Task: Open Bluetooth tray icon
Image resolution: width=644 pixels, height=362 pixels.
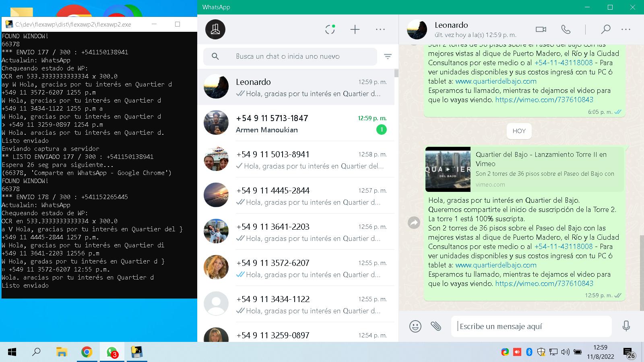Action: pos(529,352)
